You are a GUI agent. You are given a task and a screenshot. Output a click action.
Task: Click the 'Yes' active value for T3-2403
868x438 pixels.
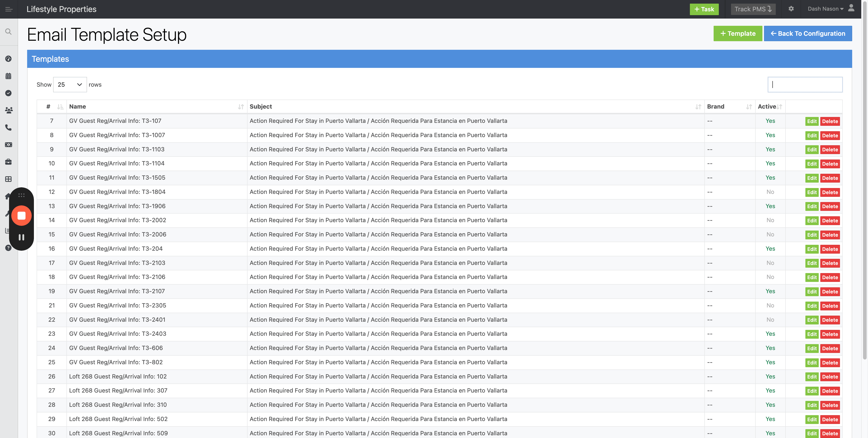770,334
